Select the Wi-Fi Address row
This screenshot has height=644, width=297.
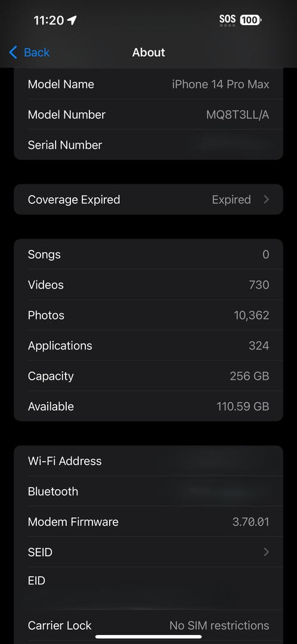tap(148, 461)
